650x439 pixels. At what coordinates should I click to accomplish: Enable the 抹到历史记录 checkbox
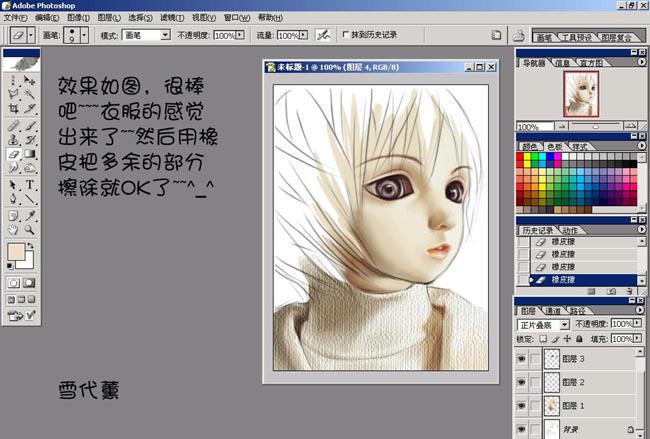tap(346, 35)
